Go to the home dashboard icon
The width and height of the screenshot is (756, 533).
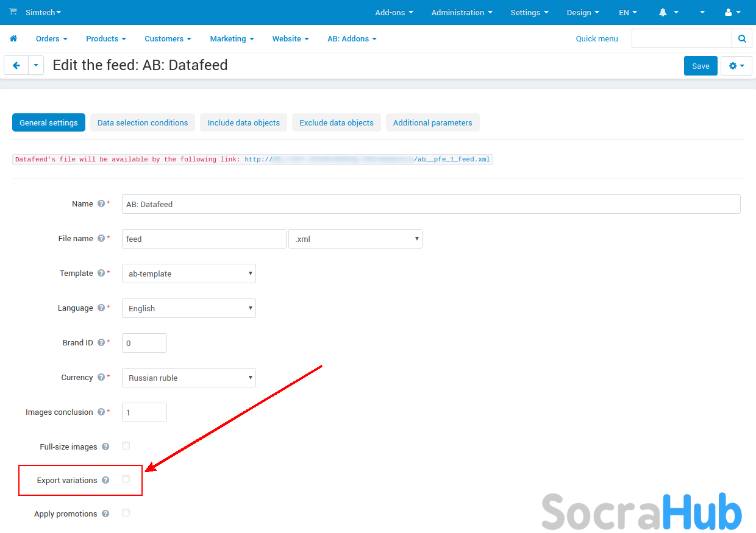pyautogui.click(x=13, y=38)
